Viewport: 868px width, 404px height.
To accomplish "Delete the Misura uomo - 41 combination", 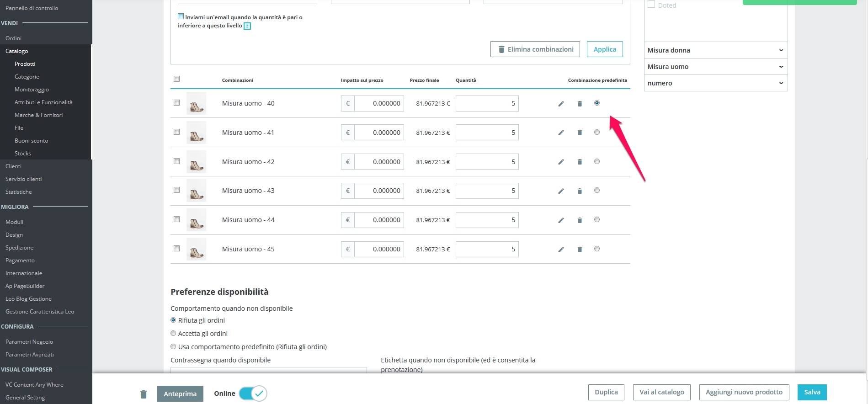I will click(x=580, y=133).
